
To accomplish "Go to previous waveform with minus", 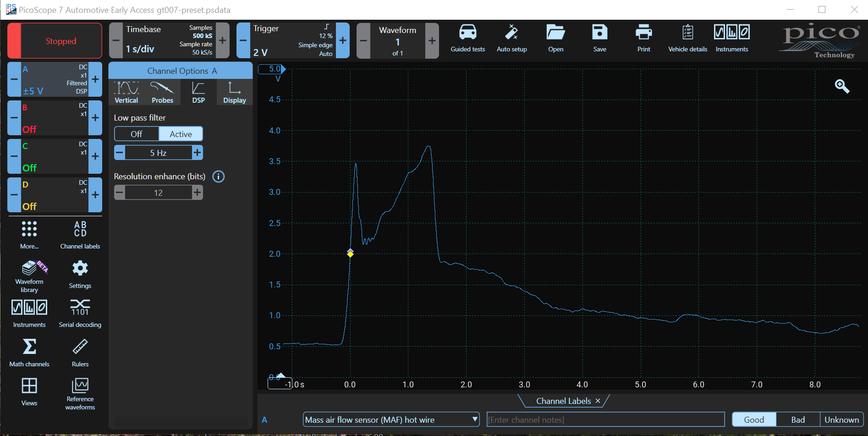I will pos(363,41).
